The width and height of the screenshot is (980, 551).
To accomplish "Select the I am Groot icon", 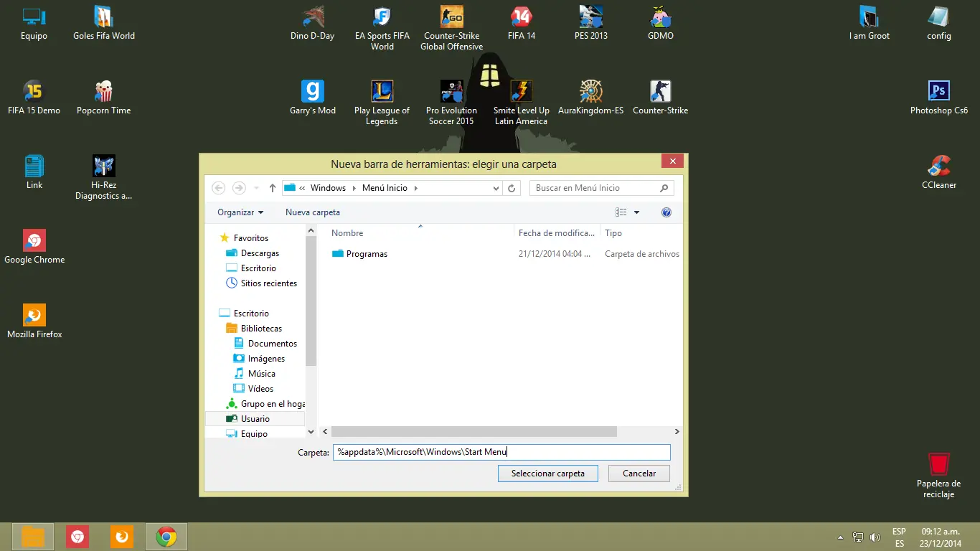I will 869,23.
